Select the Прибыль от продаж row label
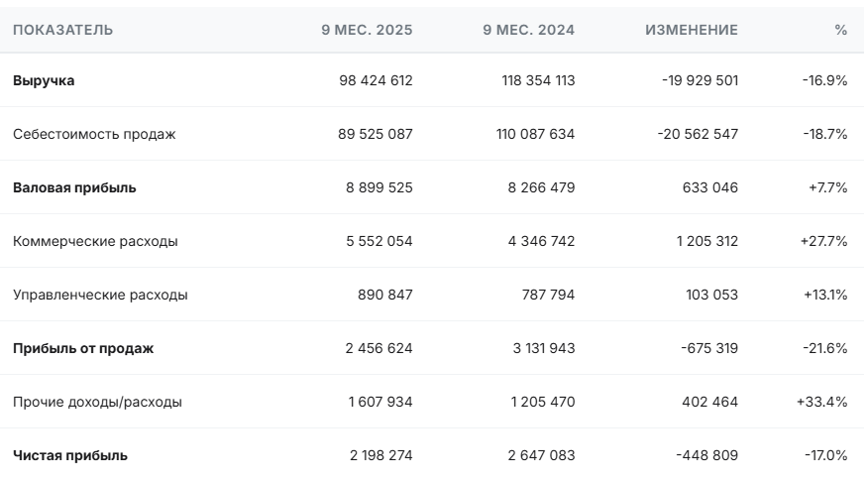868x483 pixels. 83,348
